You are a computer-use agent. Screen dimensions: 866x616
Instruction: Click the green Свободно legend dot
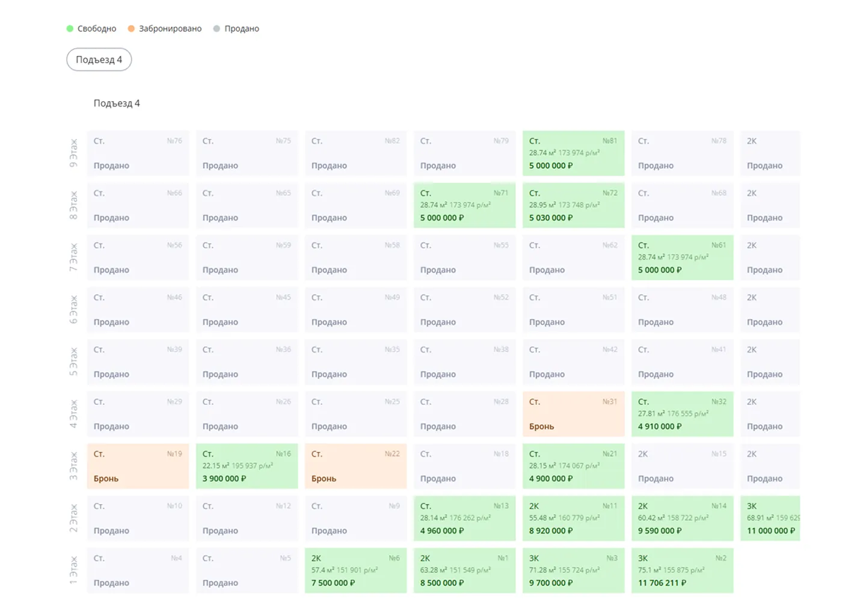[70, 28]
